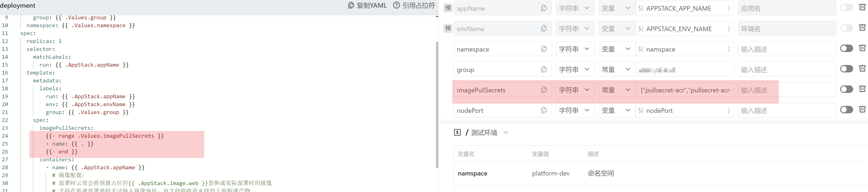The height and width of the screenshot is (192, 868).
Task: Click the 复制YAML button
Action: coord(367,5)
